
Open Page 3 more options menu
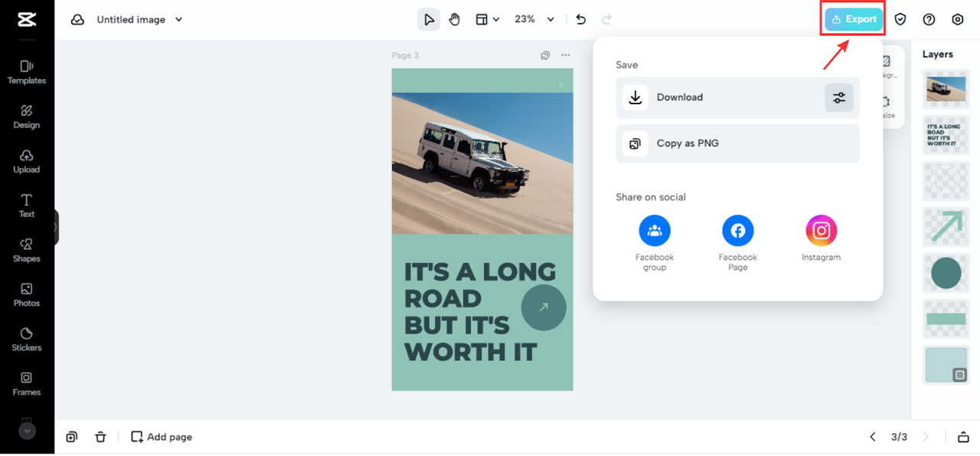click(566, 55)
